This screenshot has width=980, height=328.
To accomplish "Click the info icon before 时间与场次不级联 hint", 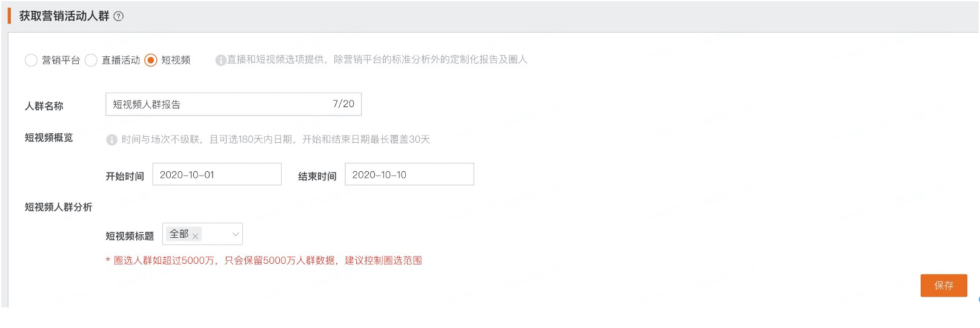I will tap(111, 140).
